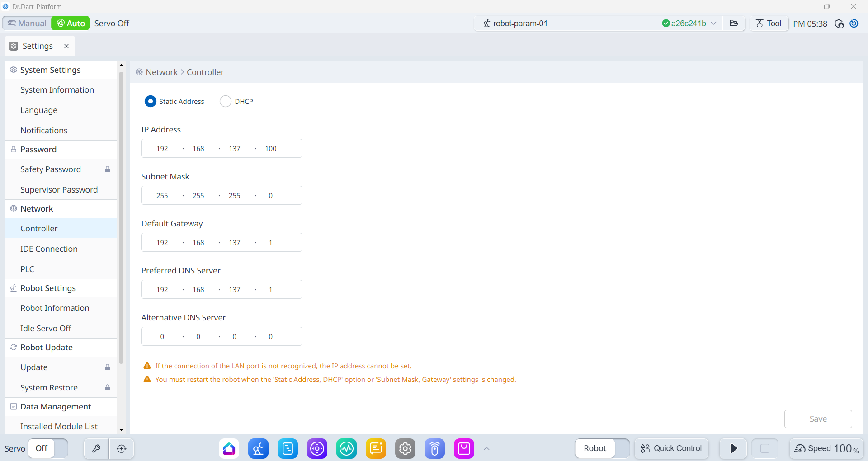Viewport: 868px width, 461px height.
Task: Open PLC network settings
Action: tap(61, 269)
